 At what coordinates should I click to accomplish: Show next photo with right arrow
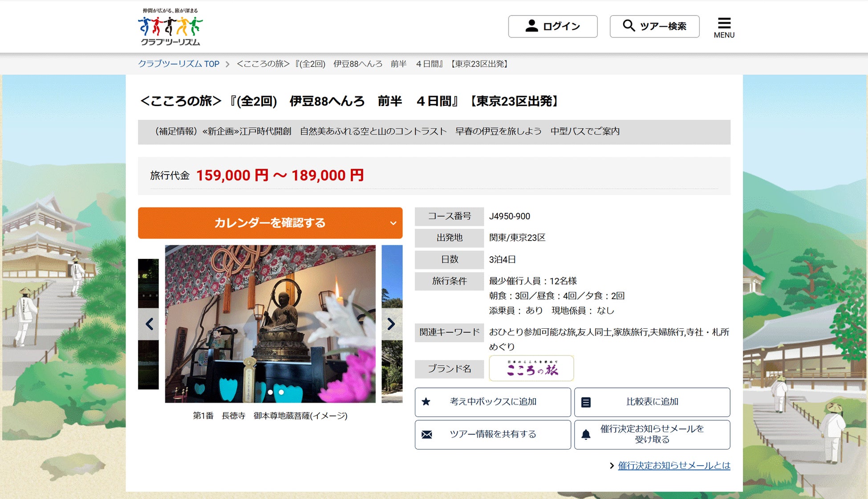click(391, 324)
